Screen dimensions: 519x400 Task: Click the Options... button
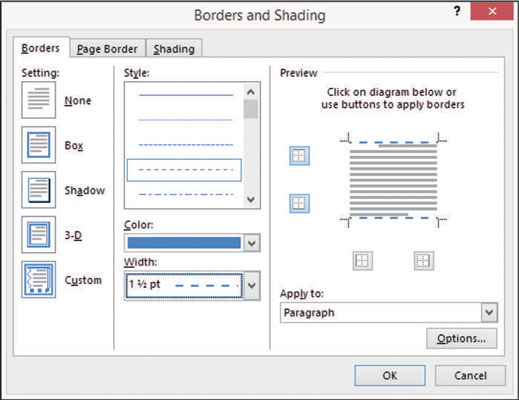[x=461, y=338]
